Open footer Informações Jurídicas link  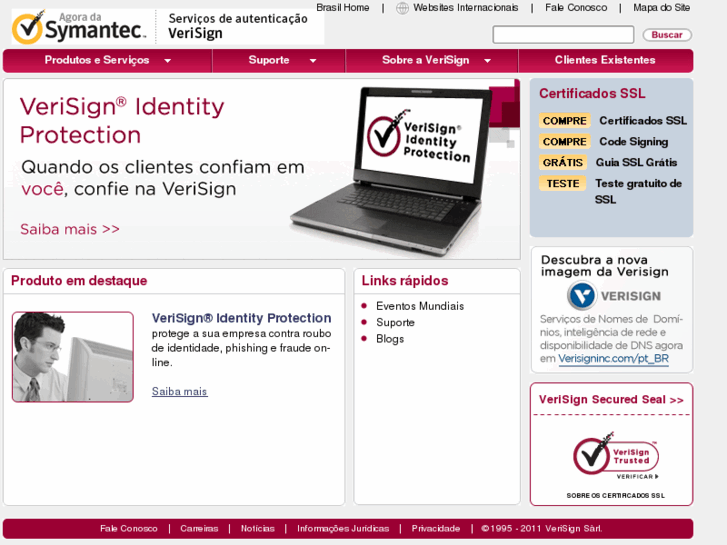343,528
